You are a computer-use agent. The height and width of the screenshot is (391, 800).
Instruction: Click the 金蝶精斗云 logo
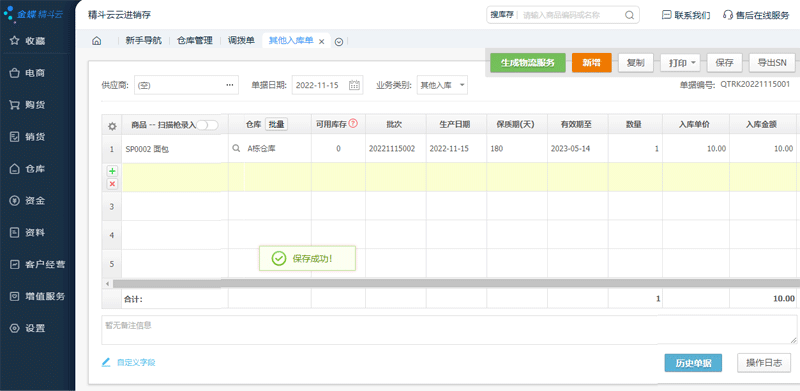[33, 14]
